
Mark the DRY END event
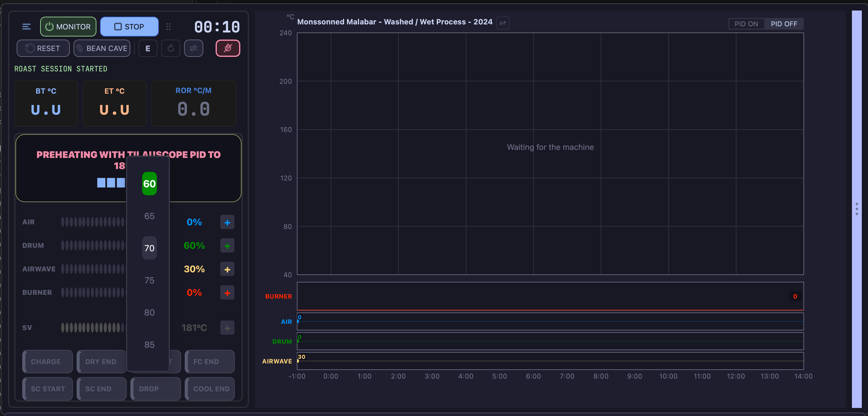[x=101, y=361]
